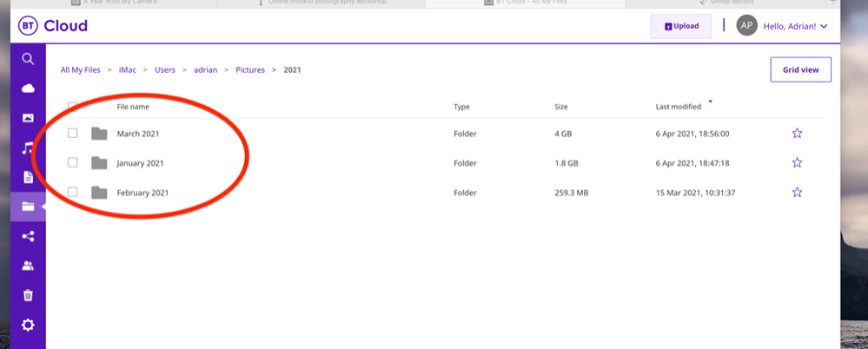Image resolution: width=868 pixels, height=349 pixels.
Task: Go to All My Files breadcrumb
Action: tap(80, 70)
